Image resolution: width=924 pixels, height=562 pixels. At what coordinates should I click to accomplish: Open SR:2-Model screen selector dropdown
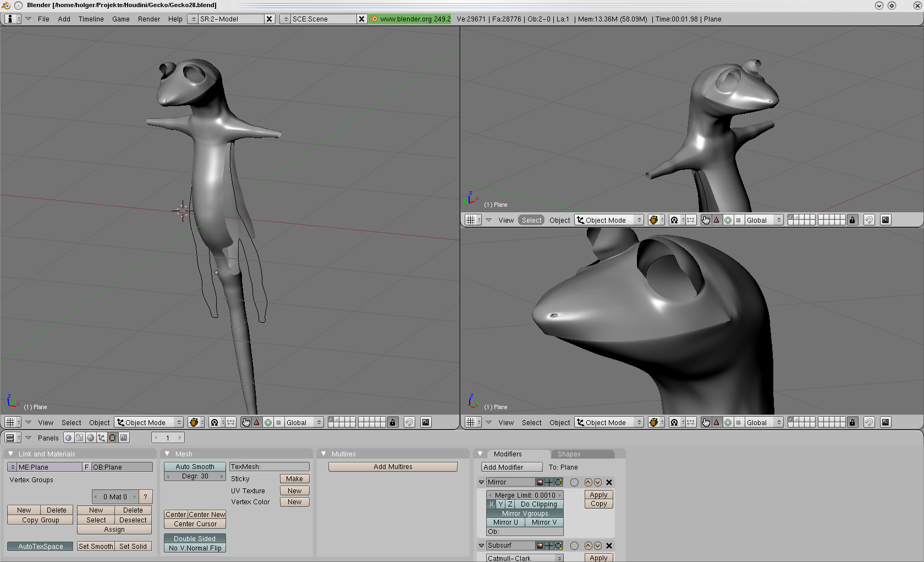point(193,19)
